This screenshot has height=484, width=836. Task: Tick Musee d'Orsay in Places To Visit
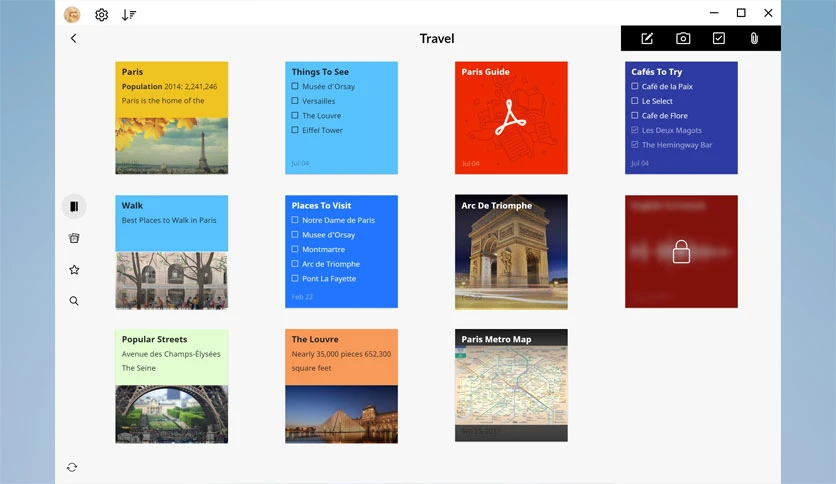coord(295,235)
